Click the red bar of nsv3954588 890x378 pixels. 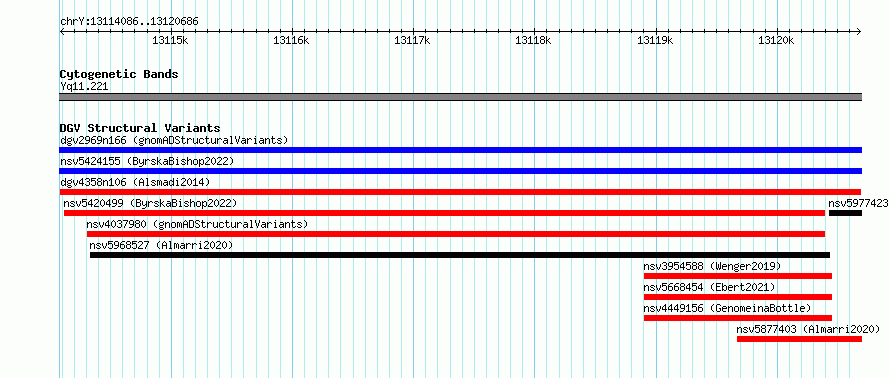point(737,276)
